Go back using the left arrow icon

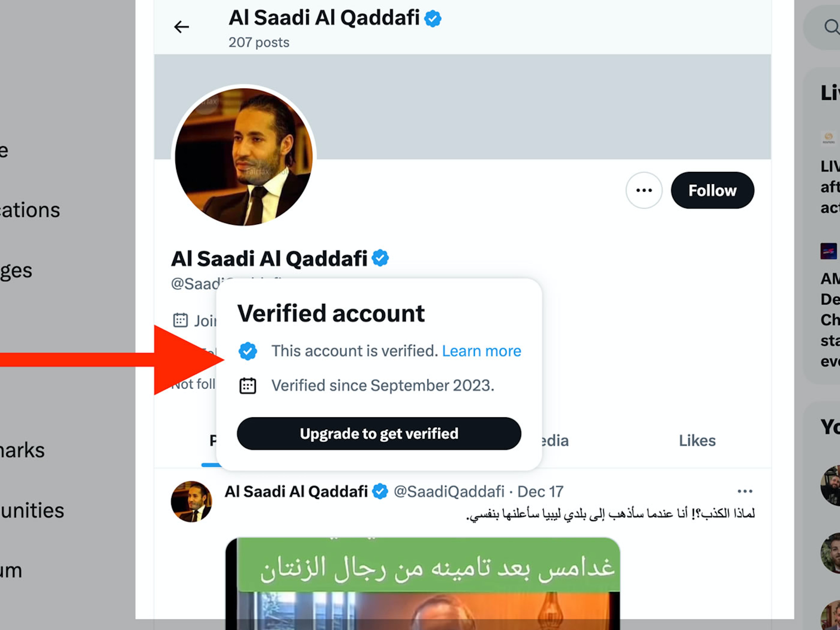click(181, 27)
